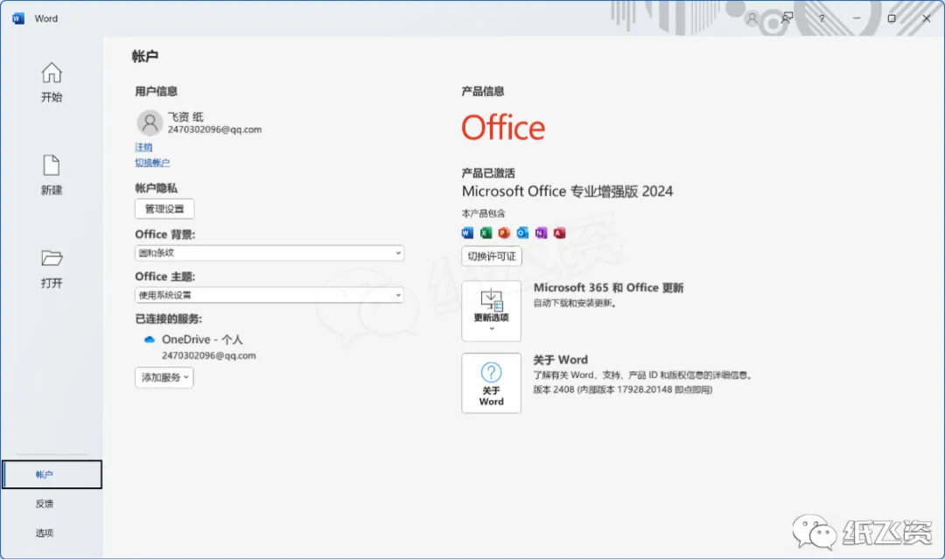The width and height of the screenshot is (945, 560).
Task: Click the account profile icon in title bar
Action: pos(752,18)
